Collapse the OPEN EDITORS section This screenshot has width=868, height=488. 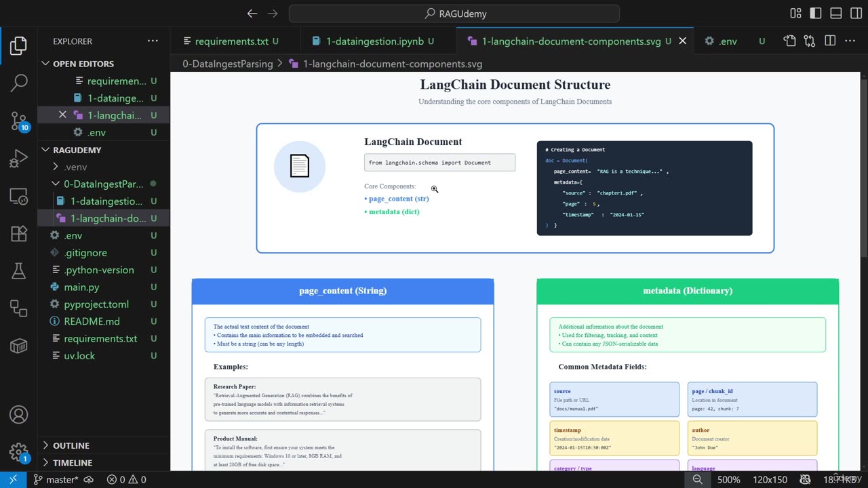pyautogui.click(x=103, y=64)
